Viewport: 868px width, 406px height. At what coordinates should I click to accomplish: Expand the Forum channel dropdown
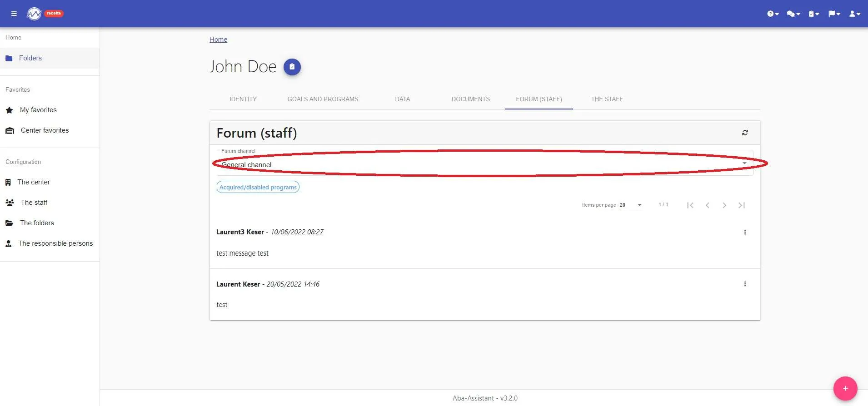click(x=484, y=164)
